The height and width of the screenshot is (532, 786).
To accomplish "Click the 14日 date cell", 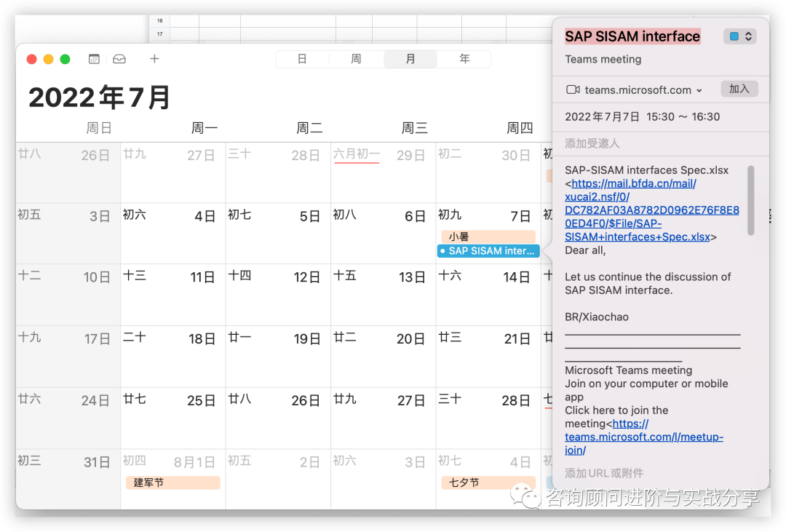I will click(488, 295).
